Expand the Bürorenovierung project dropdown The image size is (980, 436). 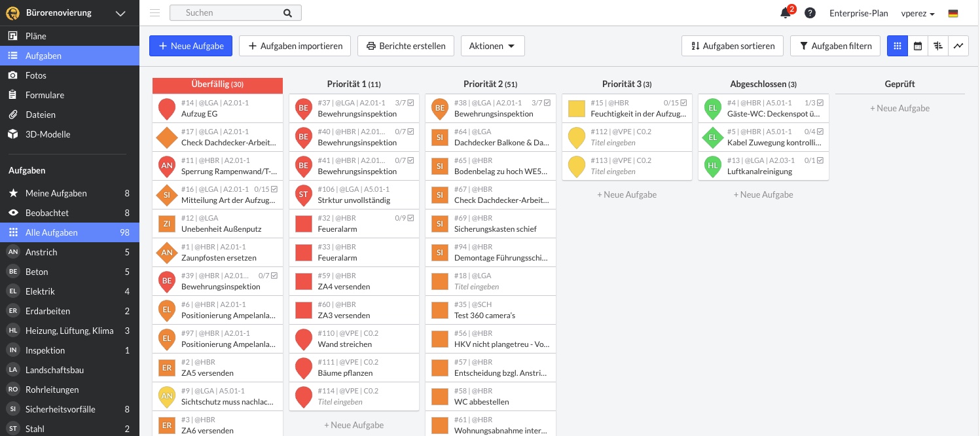[x=120, y=13]
